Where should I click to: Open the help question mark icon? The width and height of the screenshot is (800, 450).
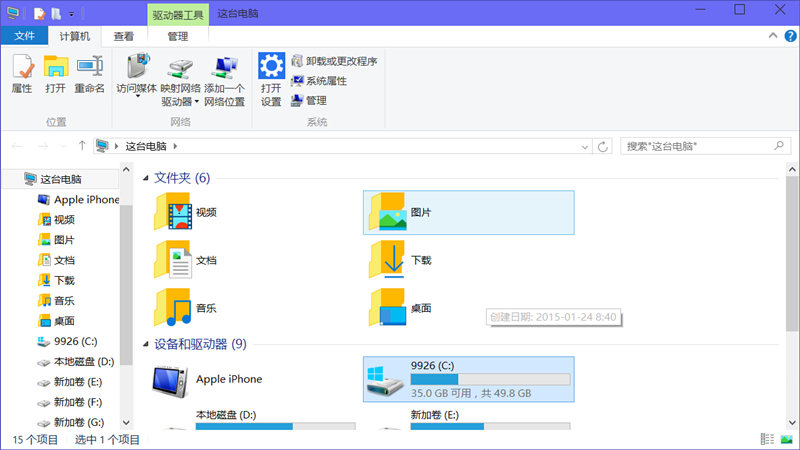(790, 36)
